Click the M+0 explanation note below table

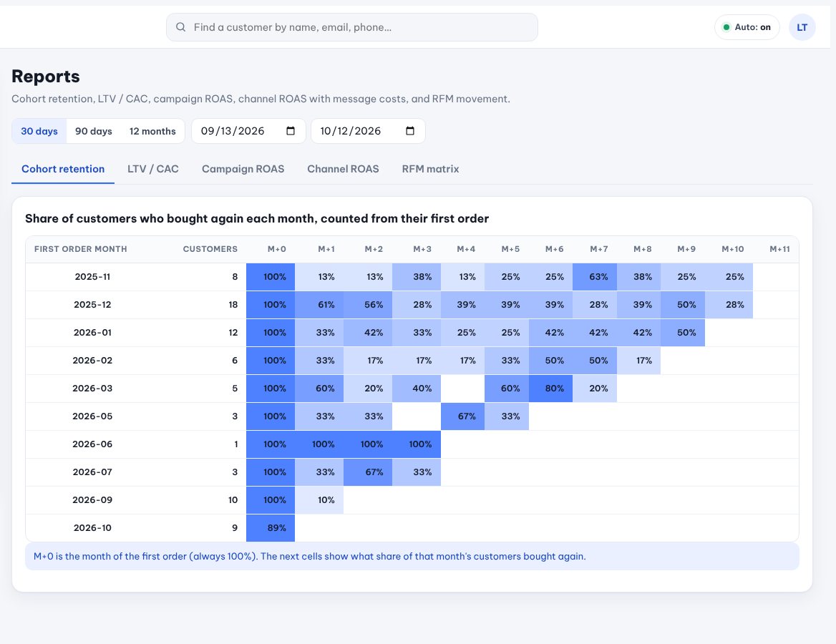[412, 556]
